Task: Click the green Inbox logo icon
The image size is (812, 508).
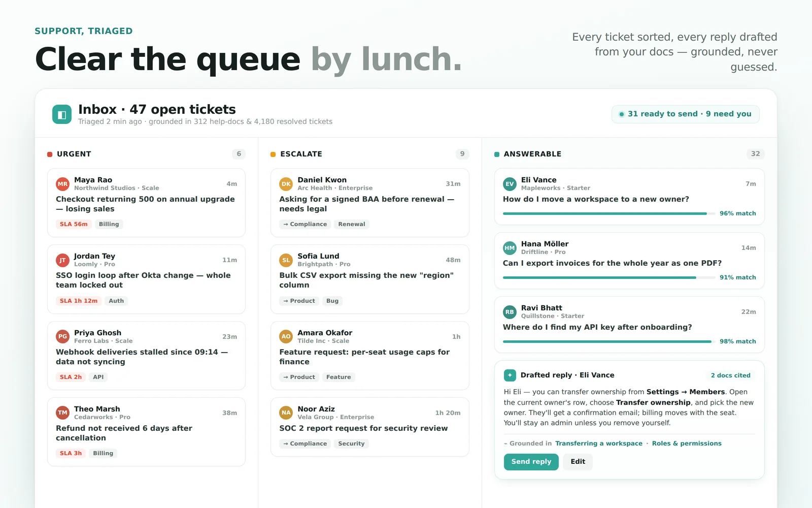Action: pos(62,114)
